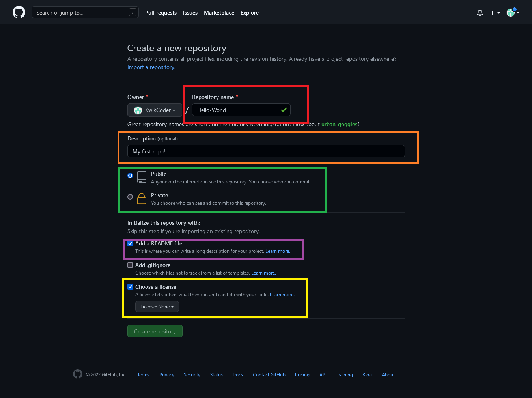This screenshot has width=532, height=398.
Task: Open Issues in top navigation
Action: [x=190, y=13]
